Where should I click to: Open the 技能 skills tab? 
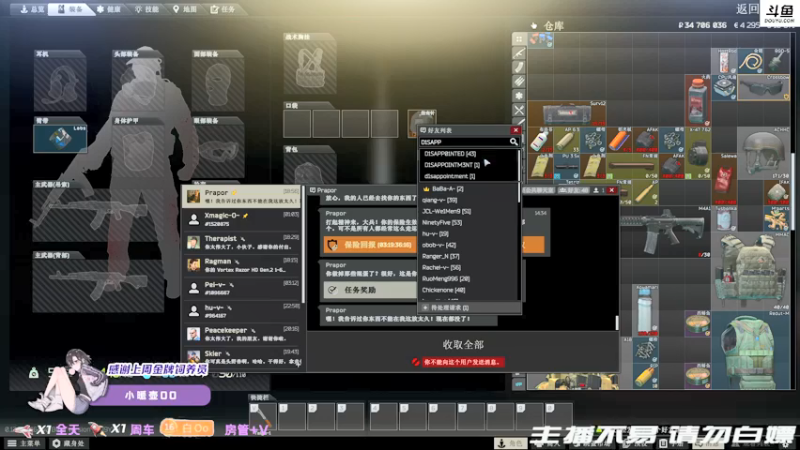tap(147, 9)
